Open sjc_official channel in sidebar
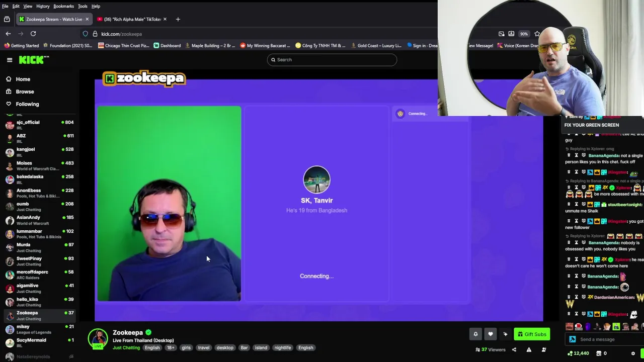This screenshot has width=644, height=362. point(39,125)
